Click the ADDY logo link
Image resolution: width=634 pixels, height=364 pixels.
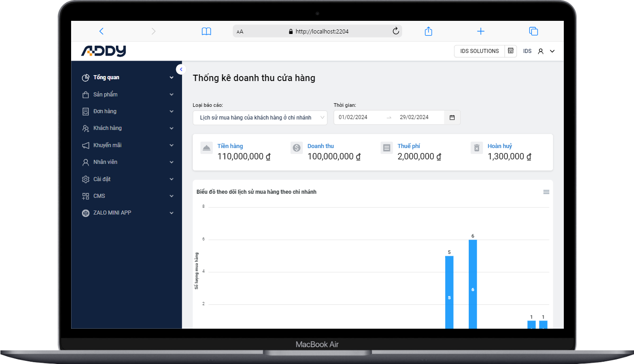104,51
